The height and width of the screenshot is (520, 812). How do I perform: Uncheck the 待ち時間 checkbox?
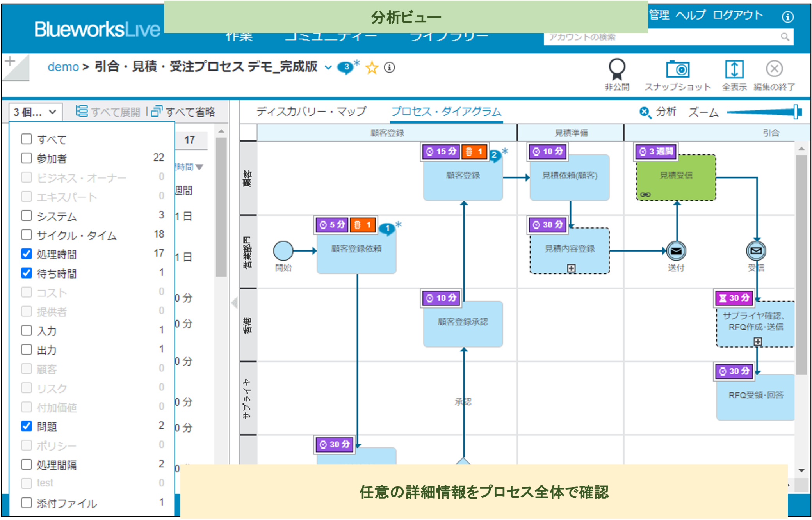coord(27,273)
